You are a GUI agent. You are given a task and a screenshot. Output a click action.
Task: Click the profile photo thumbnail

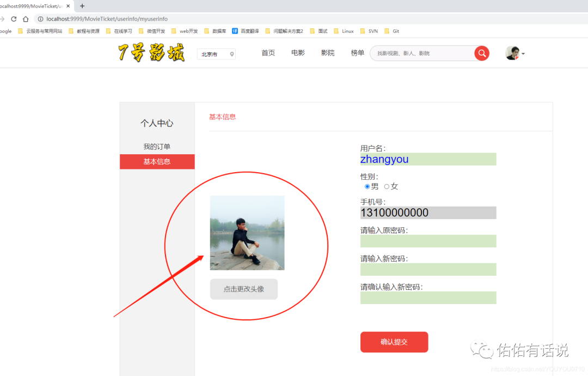tap(247, 233)
